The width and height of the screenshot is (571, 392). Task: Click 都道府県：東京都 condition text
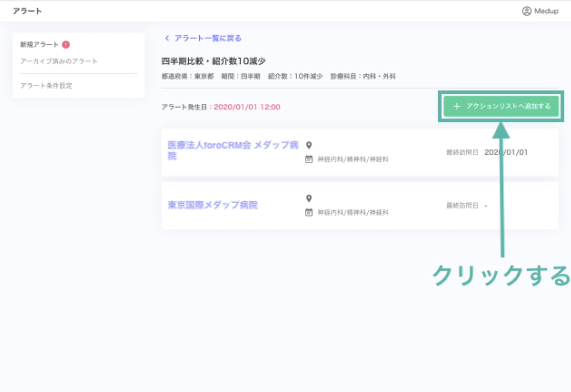(x=188, y=76)
